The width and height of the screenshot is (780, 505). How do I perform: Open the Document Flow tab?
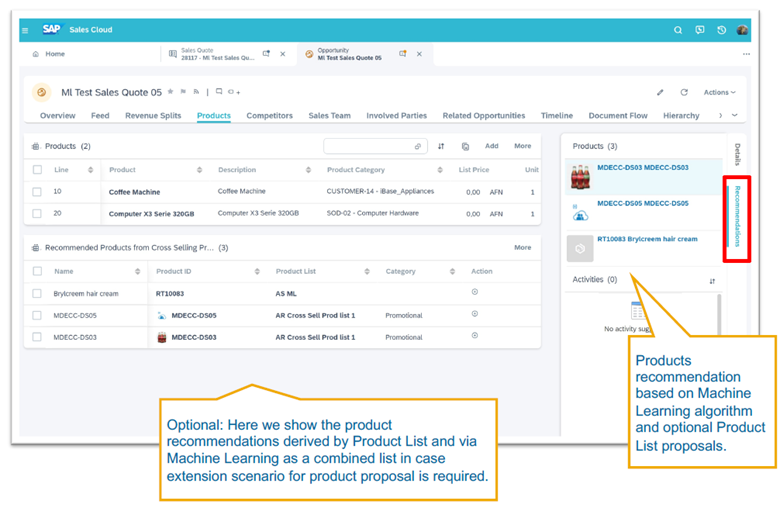tap(618, 115)
